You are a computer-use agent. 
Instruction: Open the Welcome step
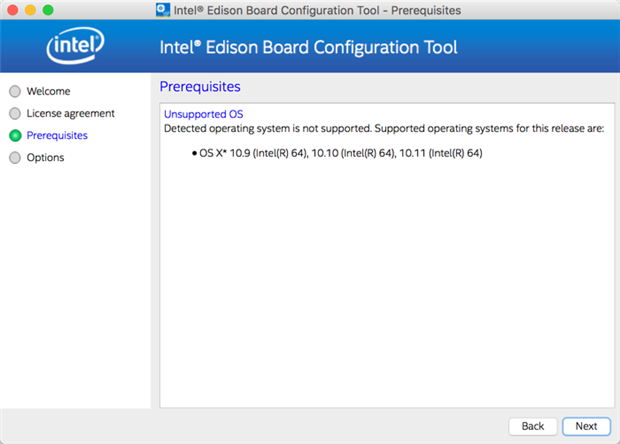(48, 91)
